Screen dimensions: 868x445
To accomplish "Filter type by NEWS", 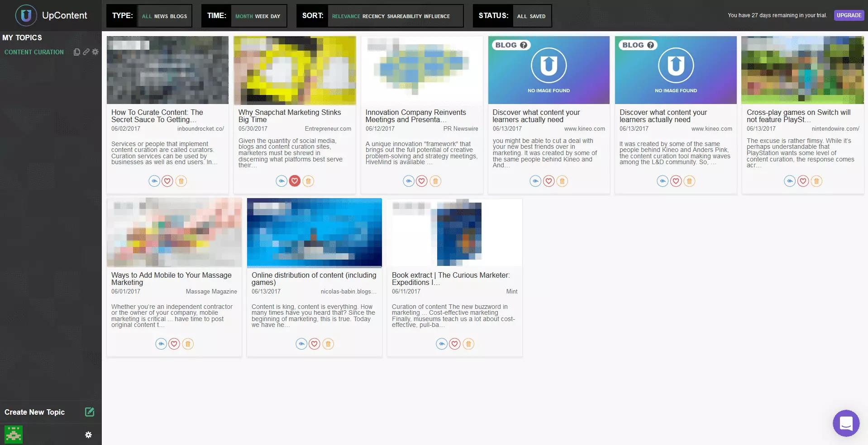I will [x=161, y=16].
